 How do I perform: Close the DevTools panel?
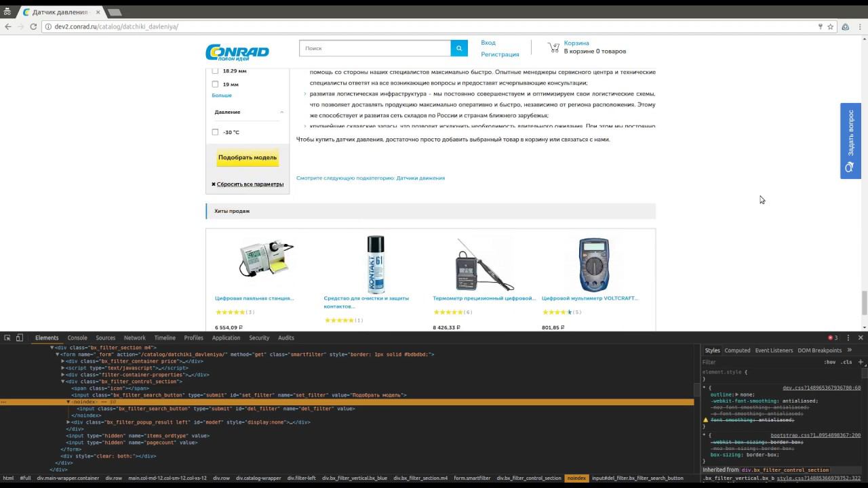tap(861, 338)
